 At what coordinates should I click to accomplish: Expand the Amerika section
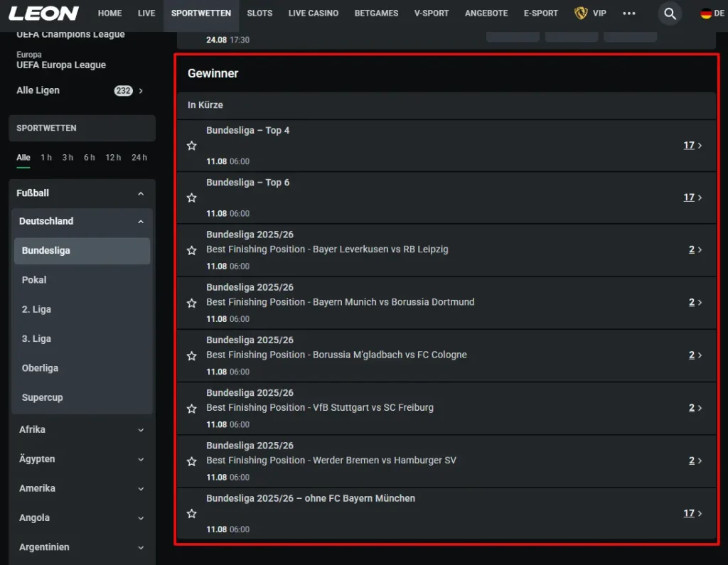(x=141, y=488)
